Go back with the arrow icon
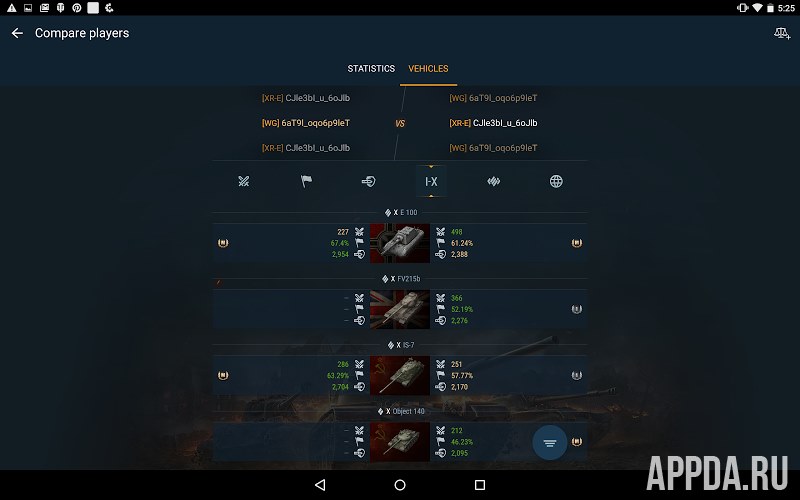Screen dimensions: 800x500 tap(17, 33)
